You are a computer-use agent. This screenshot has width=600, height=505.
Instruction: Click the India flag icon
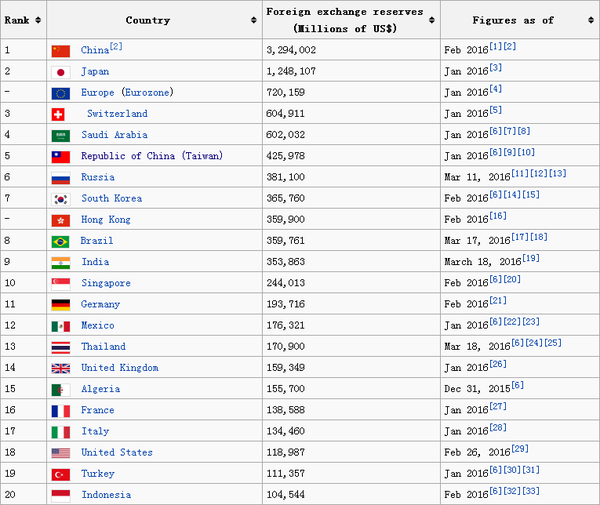coord(61,262)
